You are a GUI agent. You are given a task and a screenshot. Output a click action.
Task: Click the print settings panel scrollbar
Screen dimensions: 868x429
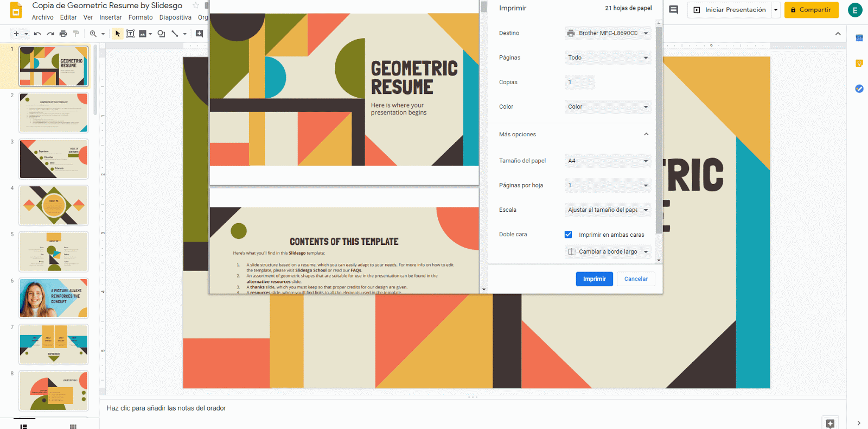pos(659,130)
